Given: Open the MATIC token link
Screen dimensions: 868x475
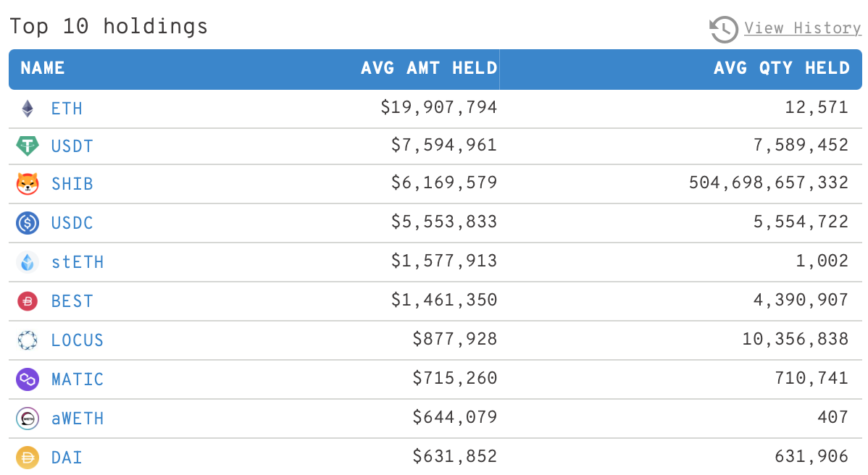Looking at the screenshot, I should coord(78,379).
